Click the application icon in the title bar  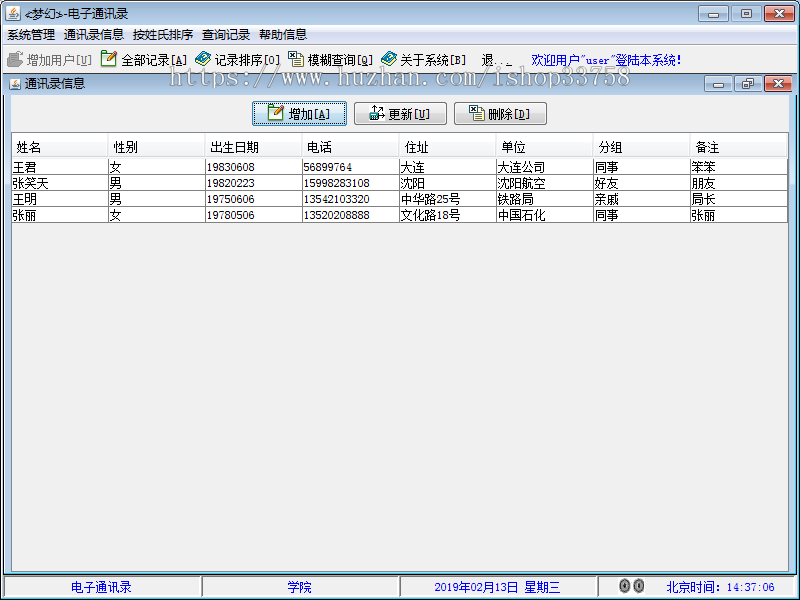[13, 13]
